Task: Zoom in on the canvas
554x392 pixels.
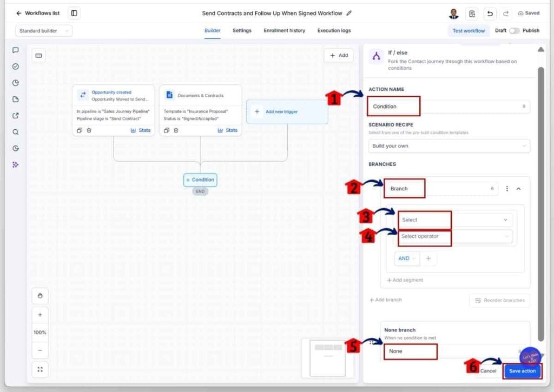Action: click(x=40, y=315)
